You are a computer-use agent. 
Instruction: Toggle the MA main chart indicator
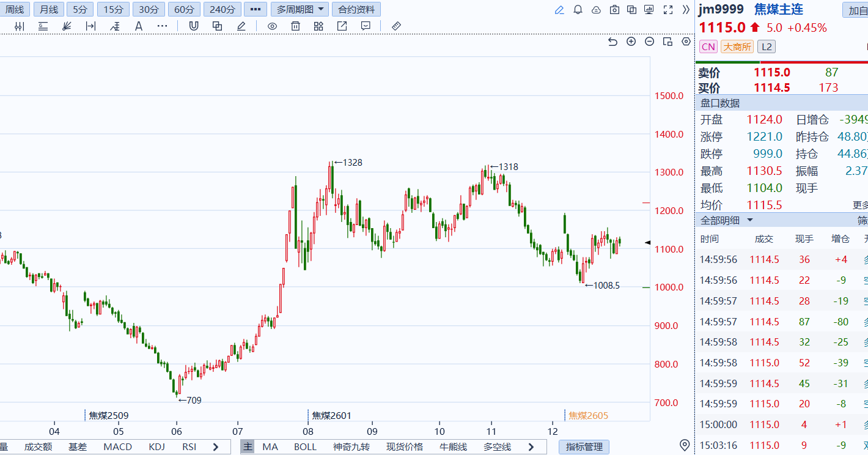click(x=270, y=447)
